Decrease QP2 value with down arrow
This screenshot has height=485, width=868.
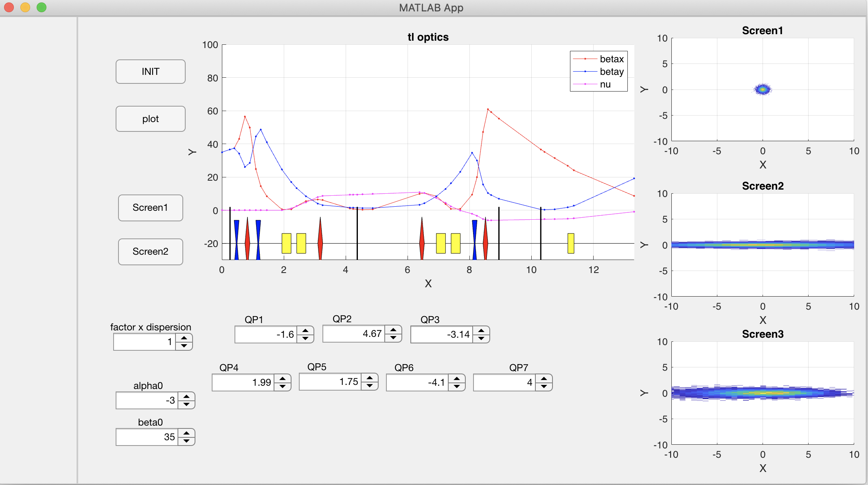pos(393,338)
